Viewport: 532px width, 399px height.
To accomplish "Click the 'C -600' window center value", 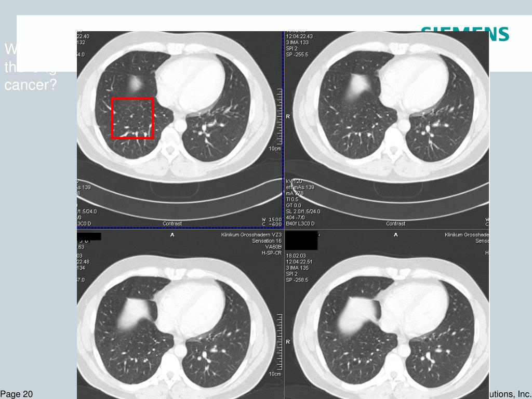I will pyautogui.click(x=272, y=224).
